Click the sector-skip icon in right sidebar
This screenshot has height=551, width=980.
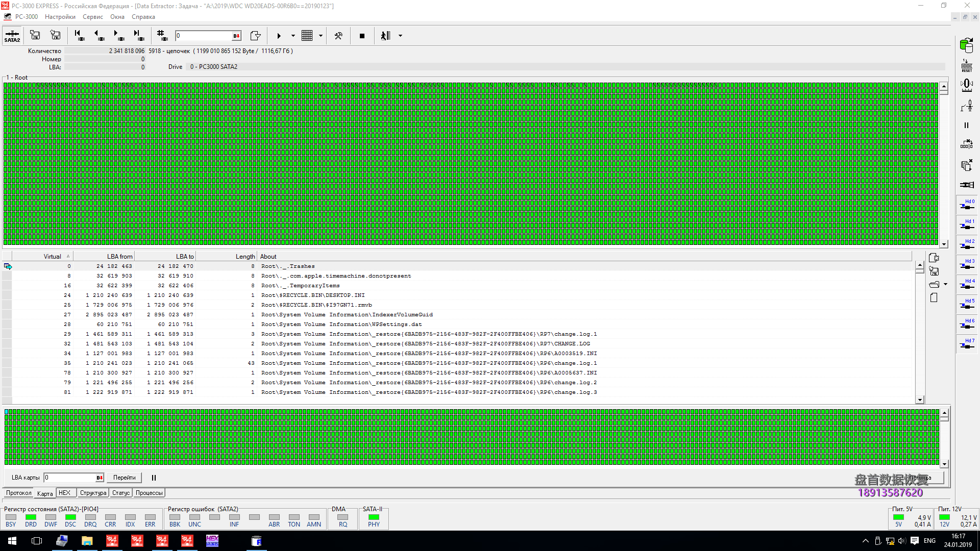[x=966, y=145]
